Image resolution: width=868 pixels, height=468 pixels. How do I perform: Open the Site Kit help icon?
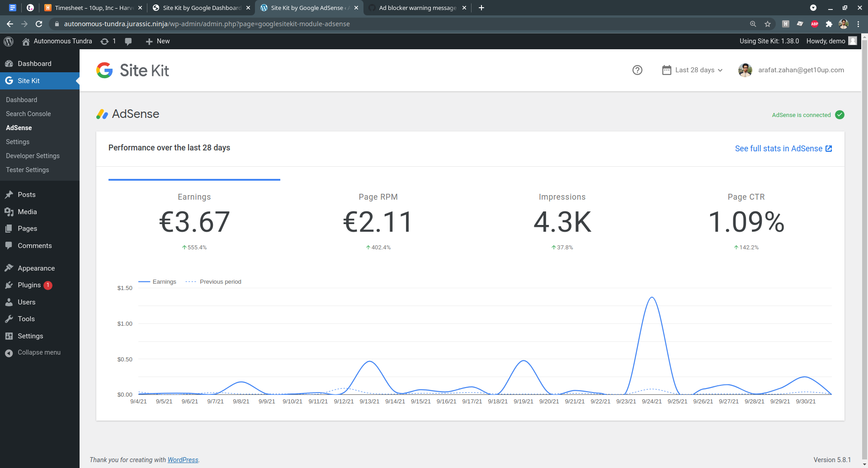[637, 70]
